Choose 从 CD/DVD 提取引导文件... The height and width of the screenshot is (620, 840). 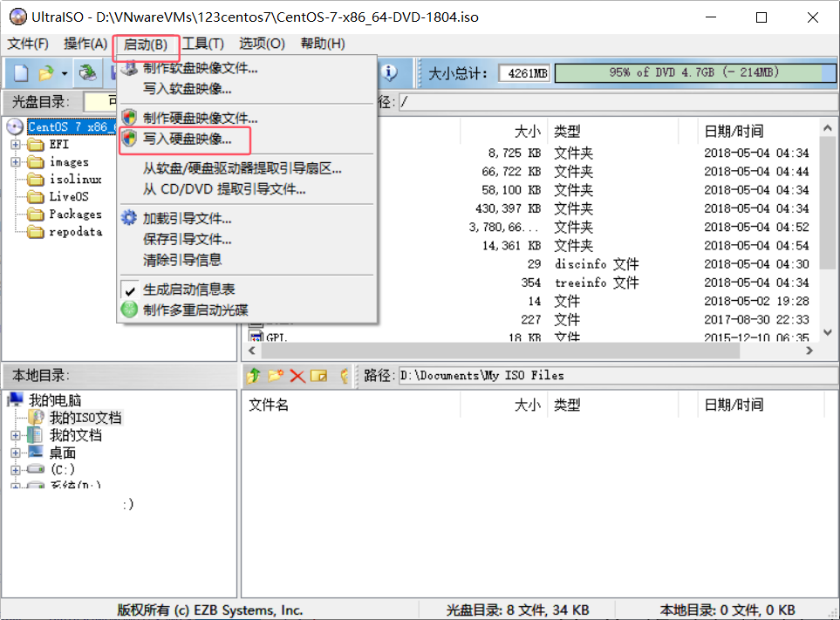pyautogui.click(x=224, y=189)
